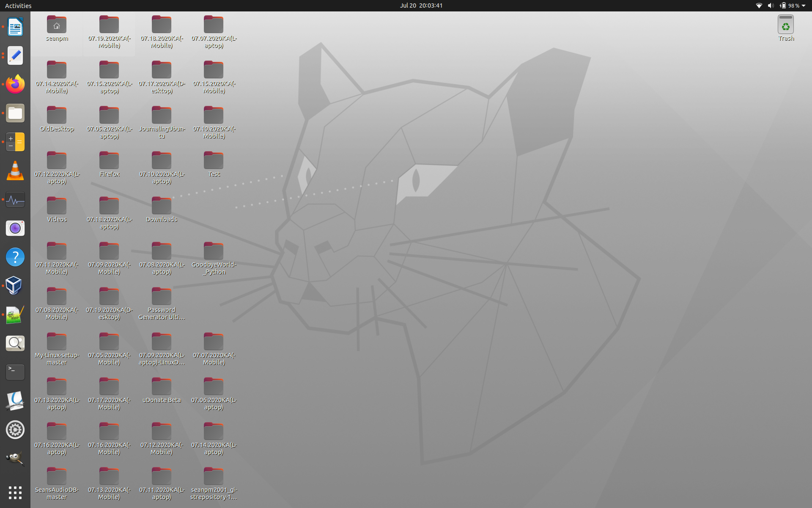Open LibreOffice Writer from the dock
The height and width of the screenshot is (508, 812).
tap(15, 27)
